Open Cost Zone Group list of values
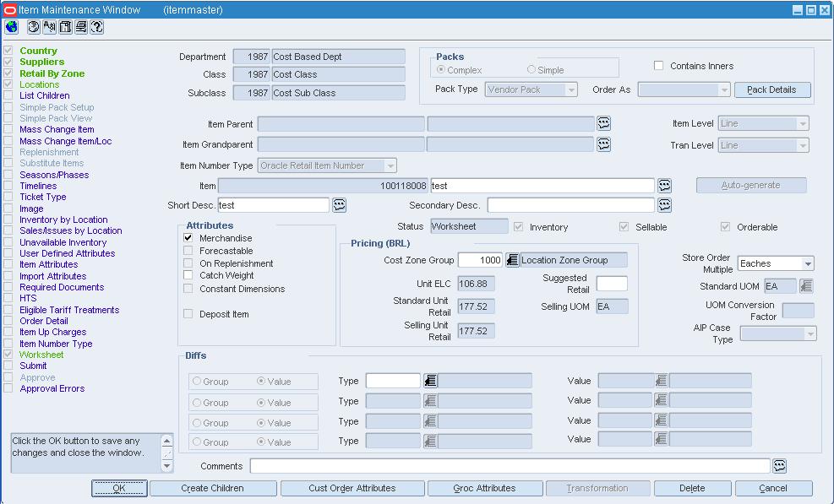The image size is (834, 504). 512,260
